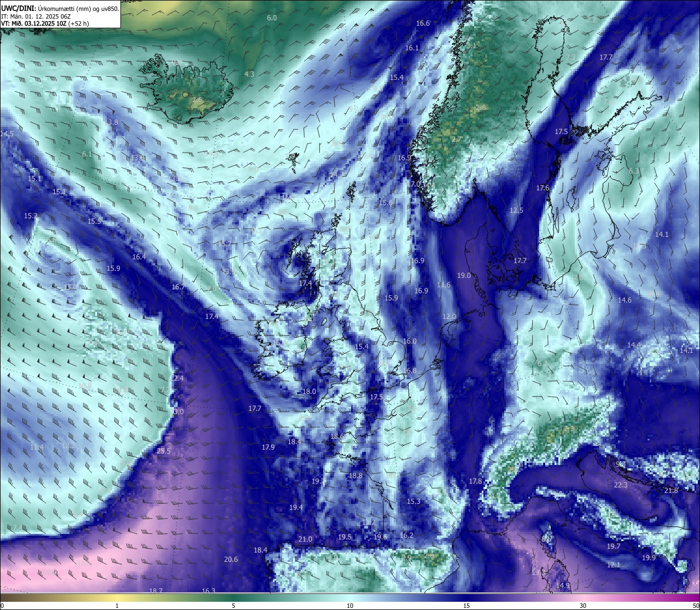Click the colorbar tick label '15'
The width and height of the screenshot is (700, 610).
466,606
